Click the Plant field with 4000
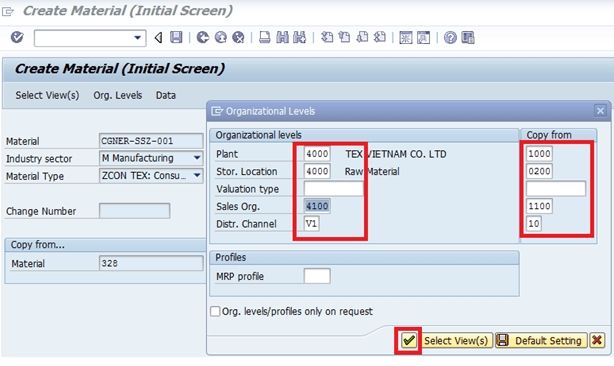The height and width of the screenshot is (366, 614). (x=317, y=153)
